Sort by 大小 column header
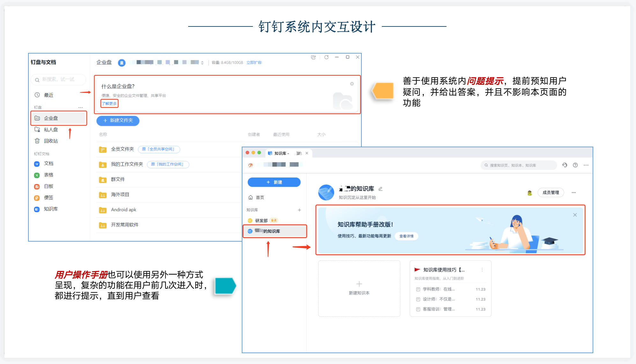636x364 pixels. 321,135
